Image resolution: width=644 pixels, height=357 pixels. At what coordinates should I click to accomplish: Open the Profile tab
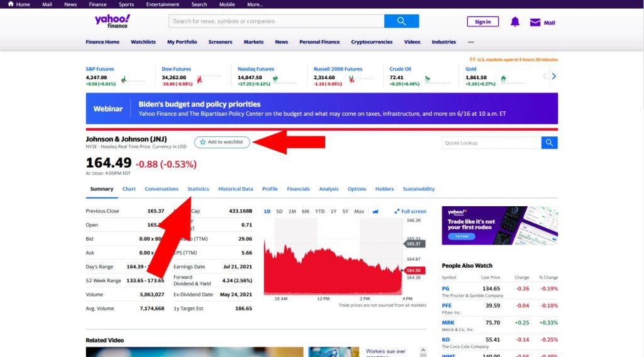tap(270, 189)
